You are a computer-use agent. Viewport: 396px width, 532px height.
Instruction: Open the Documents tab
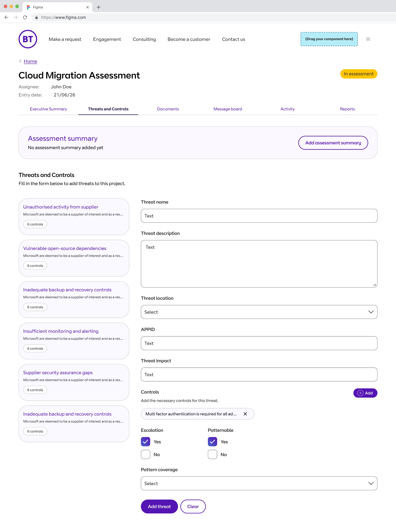[168, 109]
